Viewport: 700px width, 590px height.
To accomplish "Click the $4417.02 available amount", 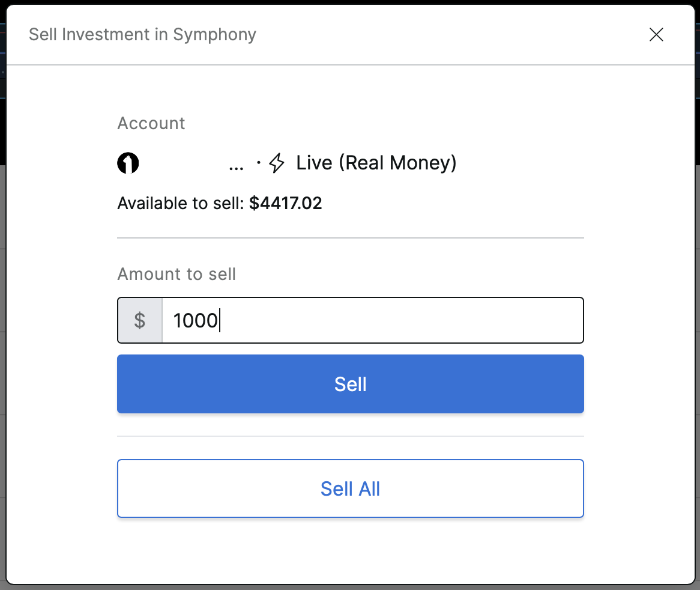I will [286, 203].
